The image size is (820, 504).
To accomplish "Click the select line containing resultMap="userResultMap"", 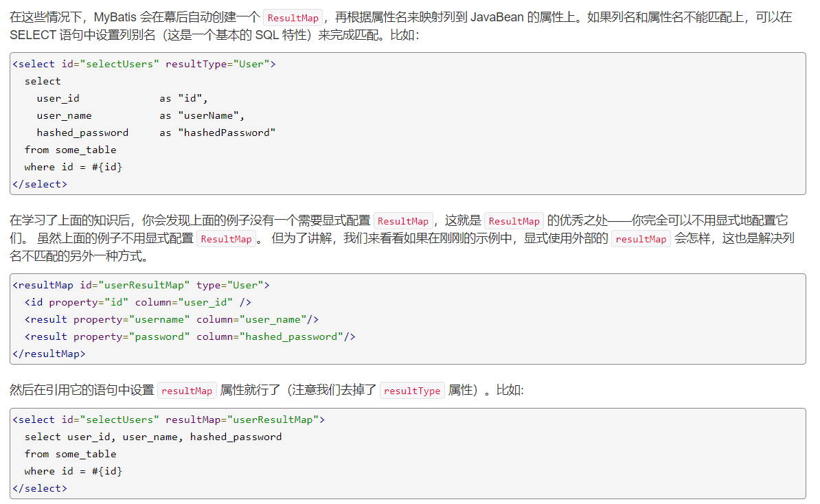I will tap(169, 420).
